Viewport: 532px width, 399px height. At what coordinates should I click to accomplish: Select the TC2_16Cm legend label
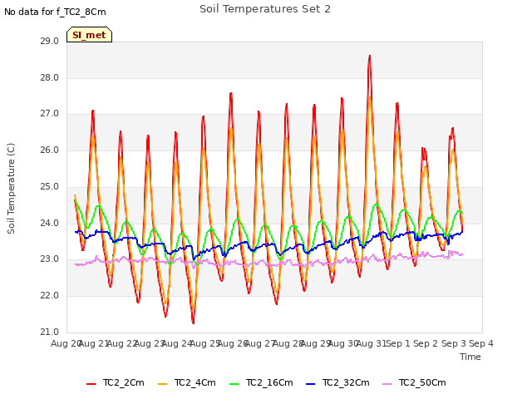[x=269, y=382]
